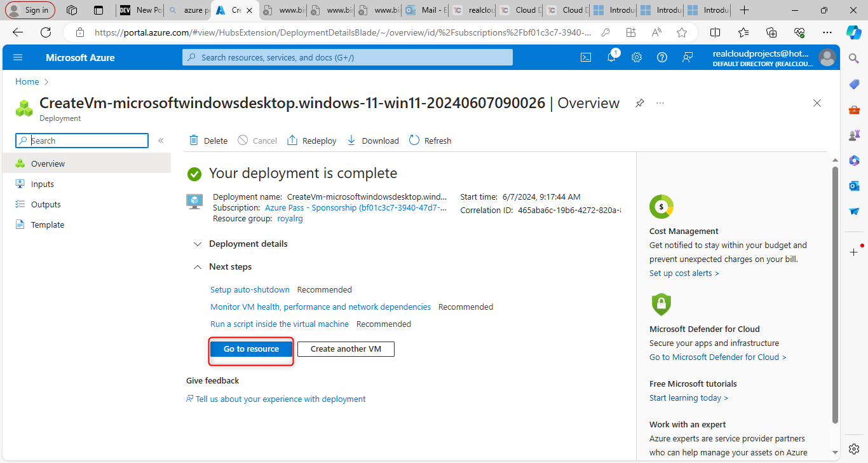
Task: Open Edge sidebar search icon
Action: tap(854, 59)
